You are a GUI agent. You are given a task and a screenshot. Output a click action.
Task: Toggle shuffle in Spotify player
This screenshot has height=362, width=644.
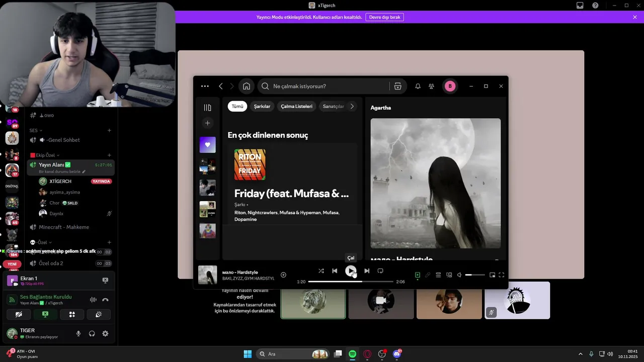point(321,271)
